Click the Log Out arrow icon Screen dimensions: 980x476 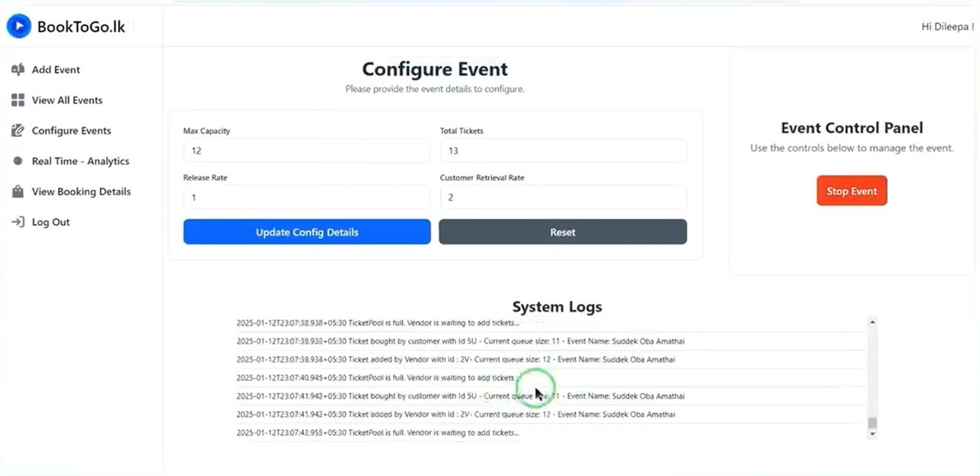point(18,223)
